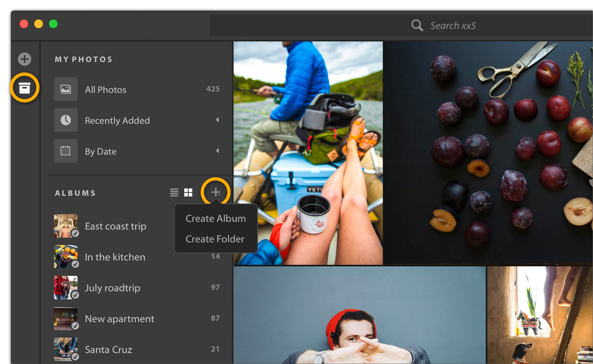Click the add photos plus icon
Image resolution: width=593 pixels, height=364 pixels.
24,59
